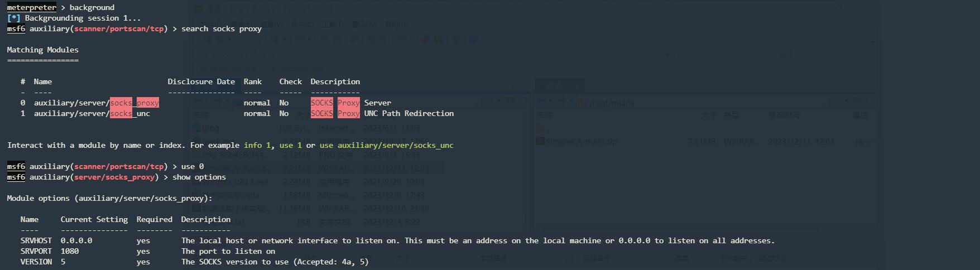The image size is (980, 270).
Task: Open the 窗口(W) menu
Action: tap(364, 25)
